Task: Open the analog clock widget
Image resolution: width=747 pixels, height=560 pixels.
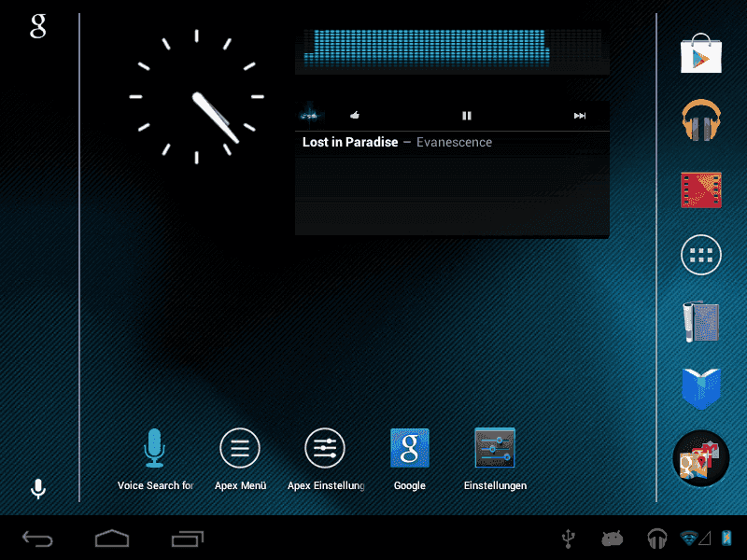Action: pyautogui.click(x=196, y=97)
